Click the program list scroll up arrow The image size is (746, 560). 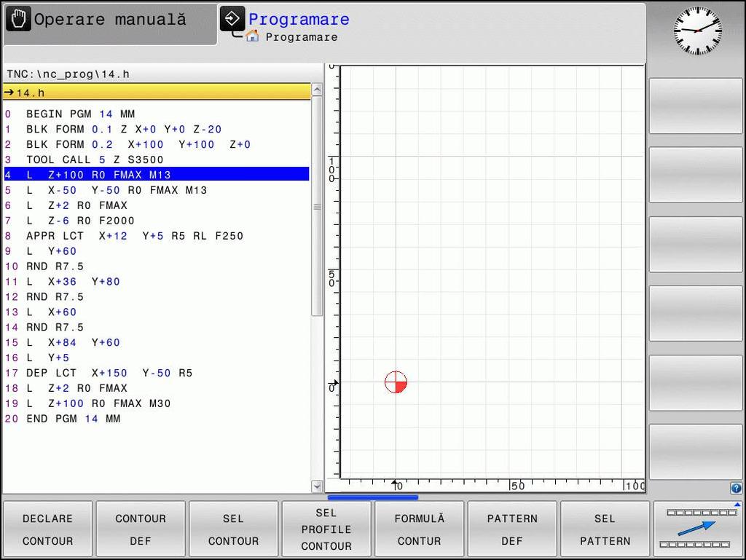pyautogui.click(x=317, y=90)
